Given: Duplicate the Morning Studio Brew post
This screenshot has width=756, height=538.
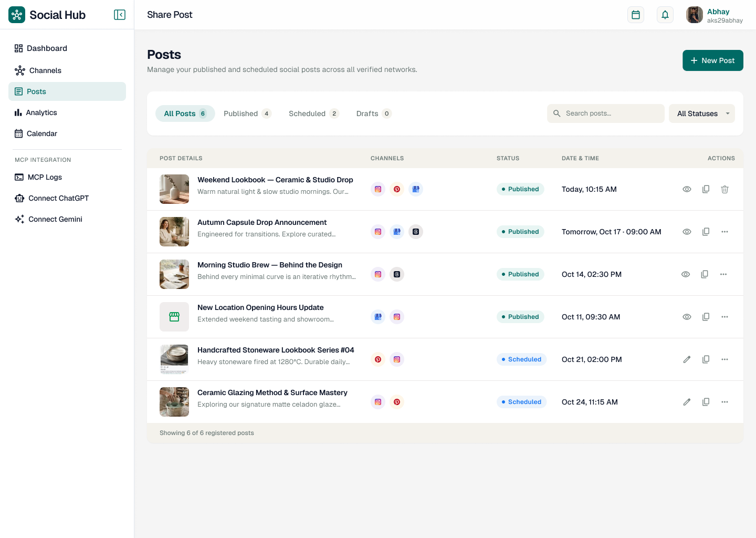Looking at the screenshot, I should coord(705,274).
